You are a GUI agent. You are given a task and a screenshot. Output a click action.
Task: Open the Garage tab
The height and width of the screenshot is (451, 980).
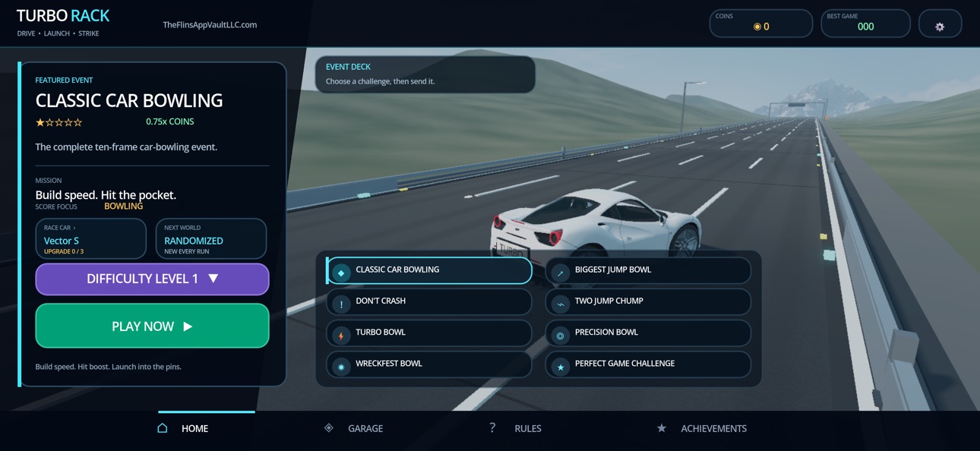(x=353, y=428)
